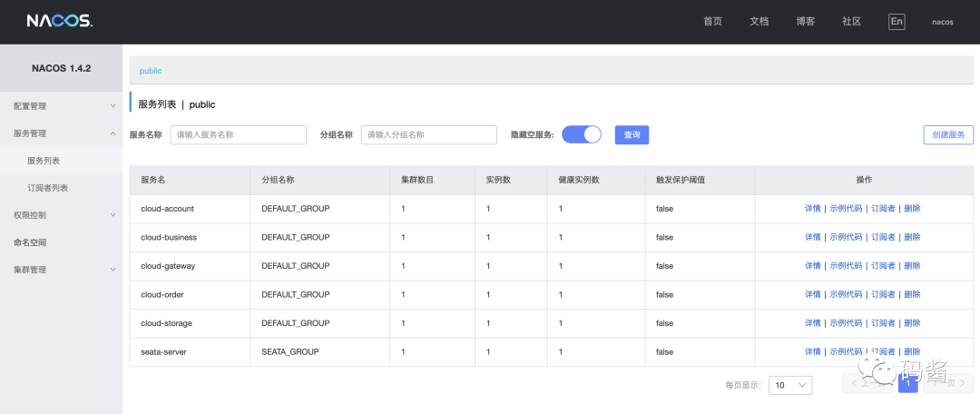Open 社区 in the top navigation

point(851,21)
